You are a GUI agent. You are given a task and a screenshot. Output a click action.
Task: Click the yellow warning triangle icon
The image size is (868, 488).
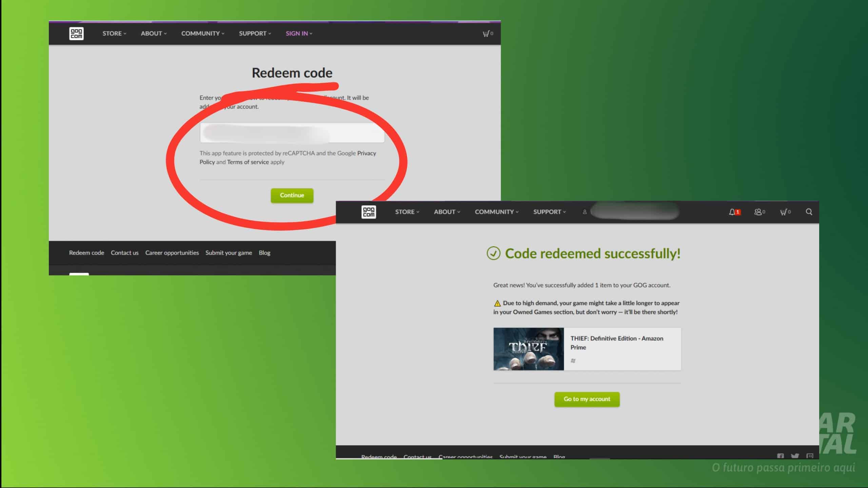coord(497,303)
